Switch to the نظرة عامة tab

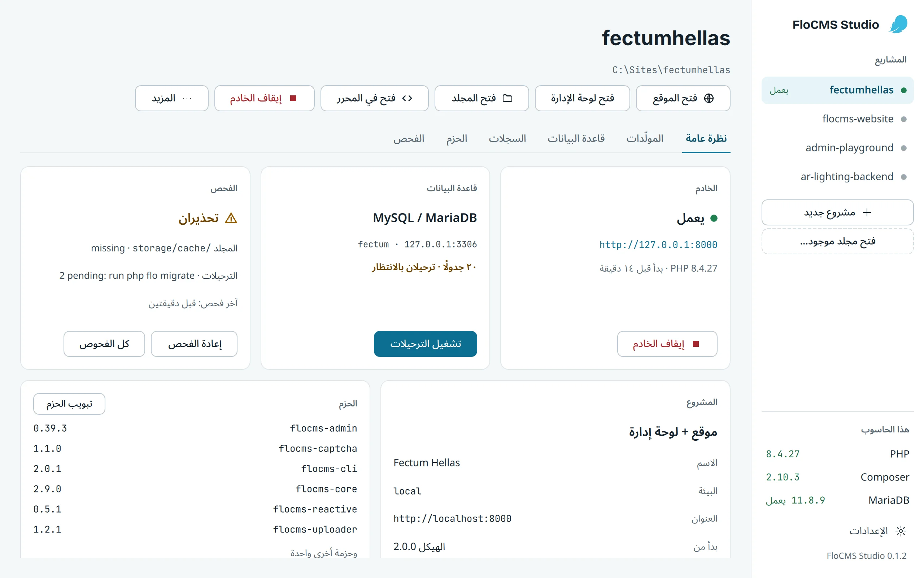(x=706, y=138)
